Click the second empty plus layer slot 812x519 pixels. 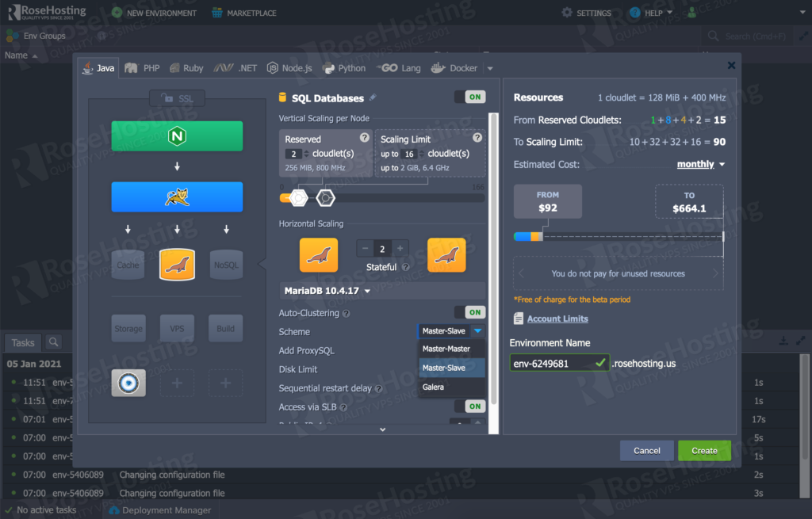click(x=226, y=383)
